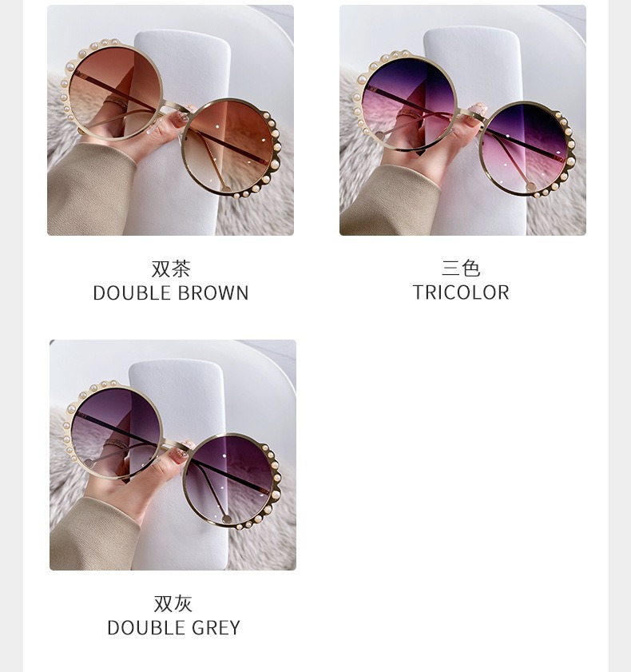Click the upper-left brown gradient lens

[x=115, y=92]
